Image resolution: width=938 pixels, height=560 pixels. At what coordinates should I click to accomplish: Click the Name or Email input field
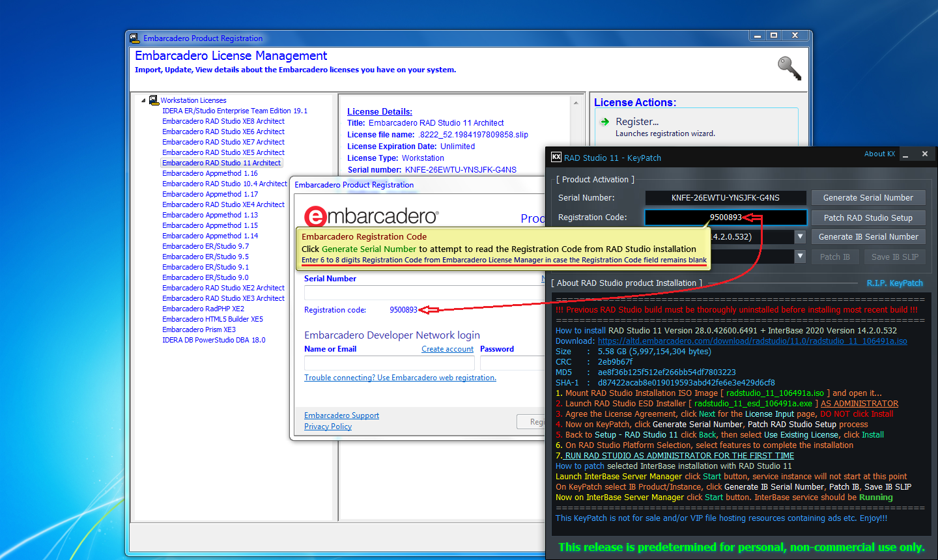(389, 363)
